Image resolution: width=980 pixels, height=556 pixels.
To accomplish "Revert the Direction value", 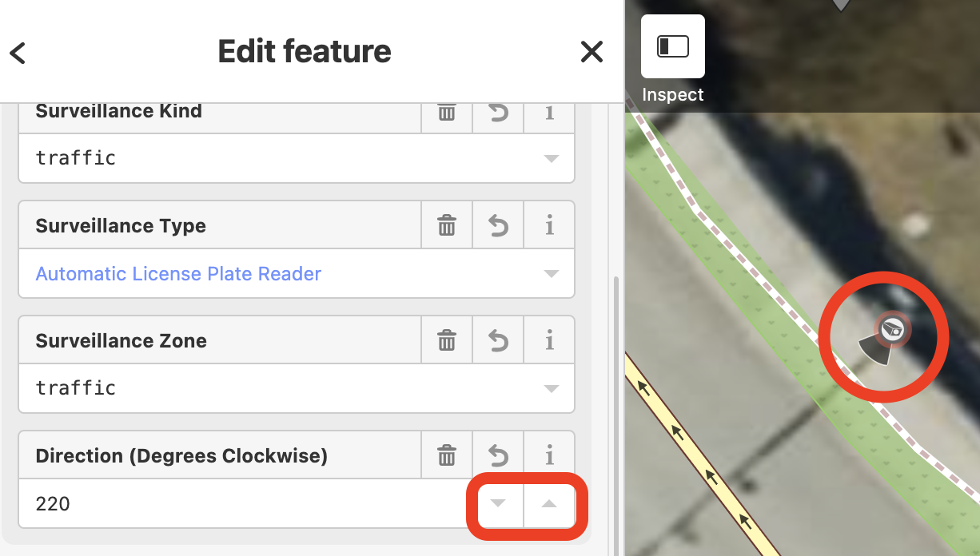I will [498, 456].
